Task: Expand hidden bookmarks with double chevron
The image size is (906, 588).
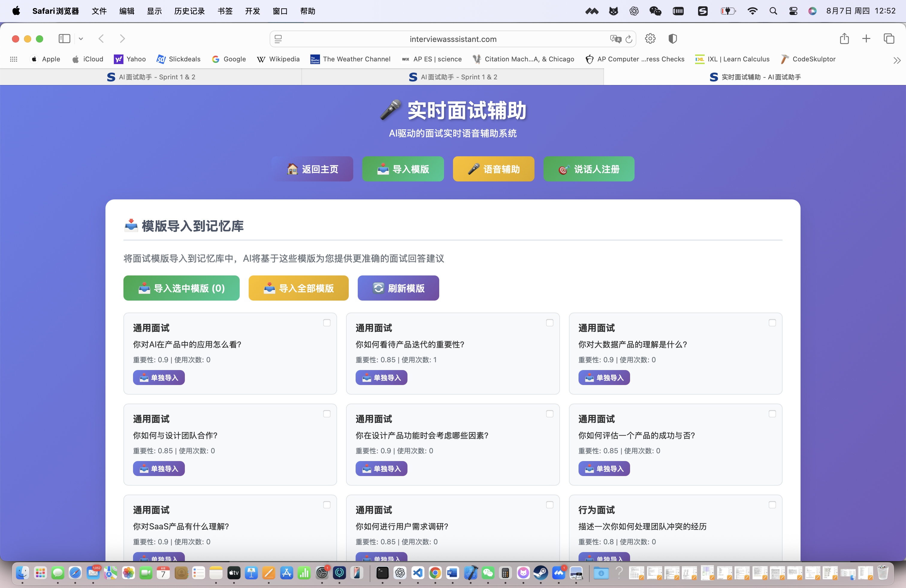Action: (x=897, y=60)
